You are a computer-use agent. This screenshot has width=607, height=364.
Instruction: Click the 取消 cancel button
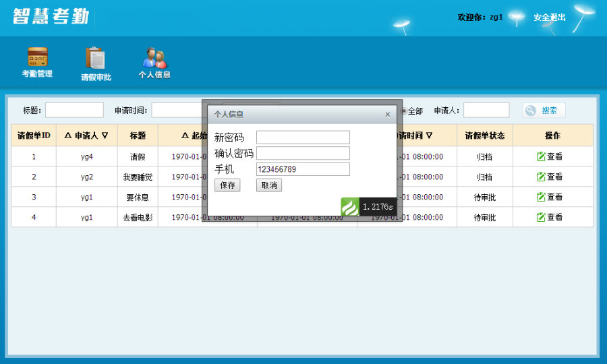(x=269, y=185)
